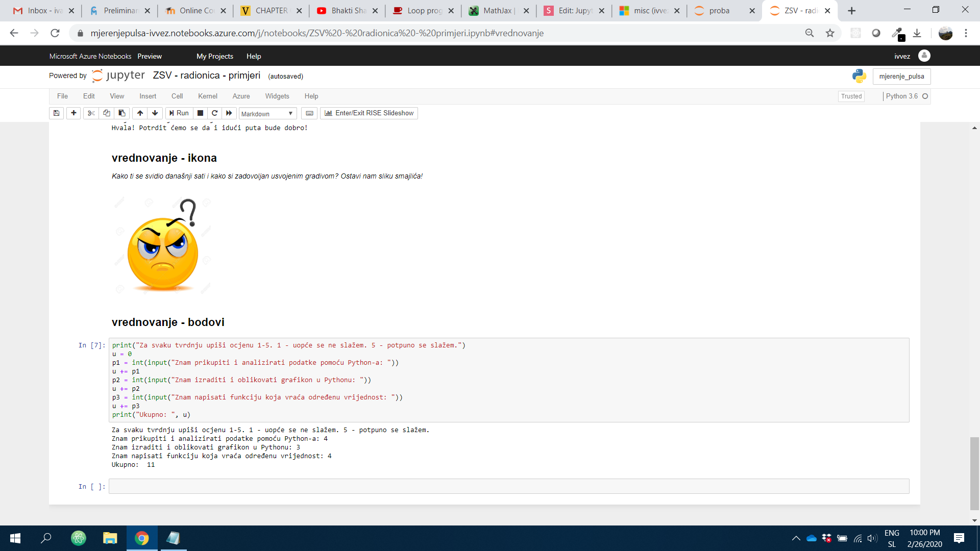This screenshot has width=980, height=551.
Task: Expand the Cell menu
Action: coord(177,96)
